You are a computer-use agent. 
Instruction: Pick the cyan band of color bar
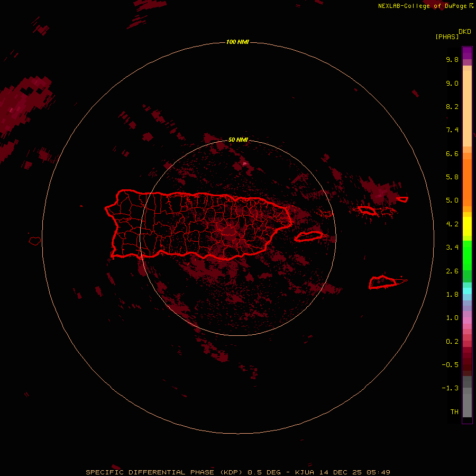coord(467,291)
